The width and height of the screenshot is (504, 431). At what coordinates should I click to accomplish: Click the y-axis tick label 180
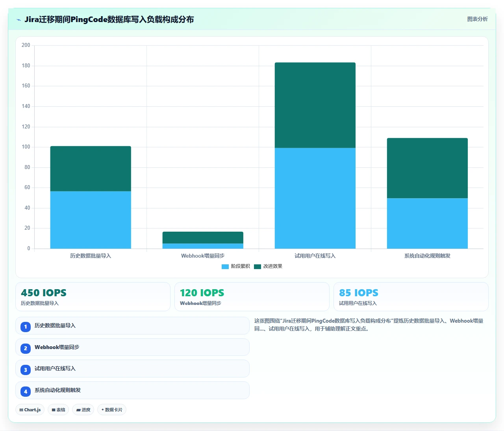tap(26, 66)
